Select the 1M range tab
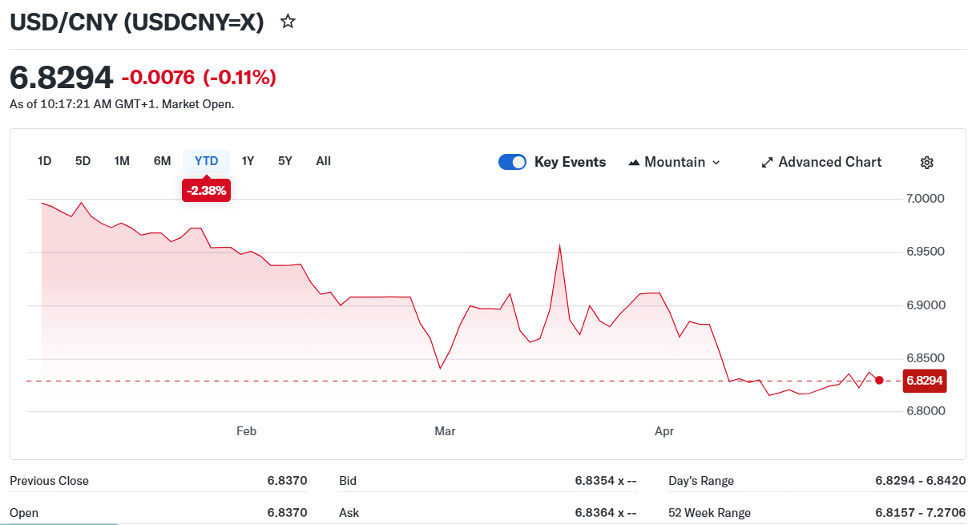 [x=122, y=161]
